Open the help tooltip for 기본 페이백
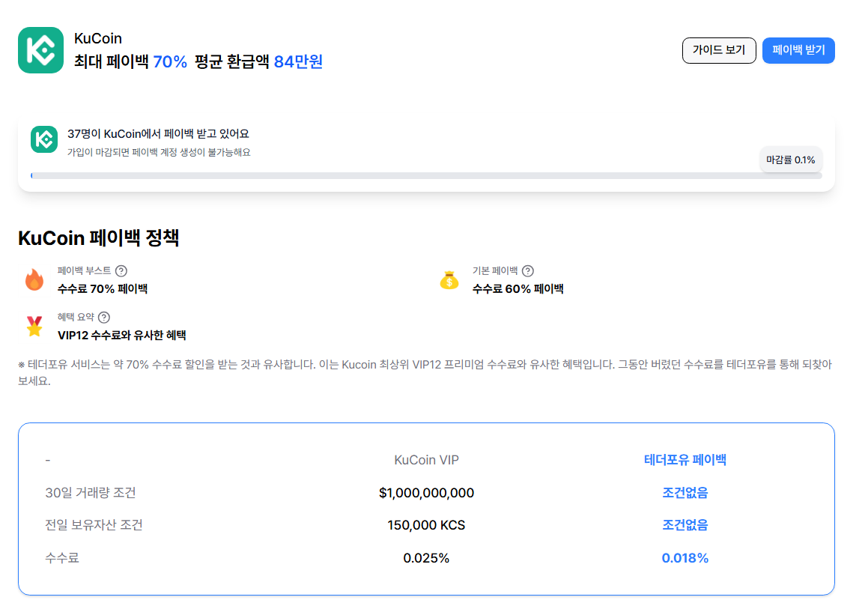The width and height of the screenshot is (868, 609). (x=527, y=270)
